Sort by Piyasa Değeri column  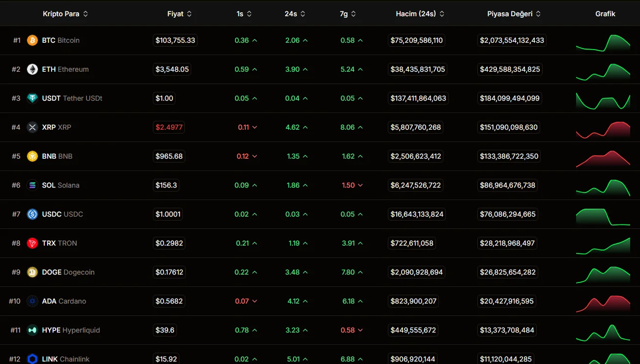[x=514, y=14]
